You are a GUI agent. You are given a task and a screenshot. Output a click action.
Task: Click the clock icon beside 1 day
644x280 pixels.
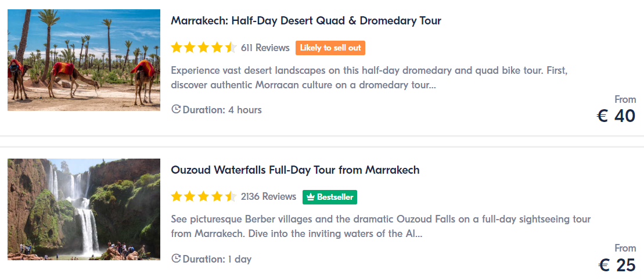[176, 259]
